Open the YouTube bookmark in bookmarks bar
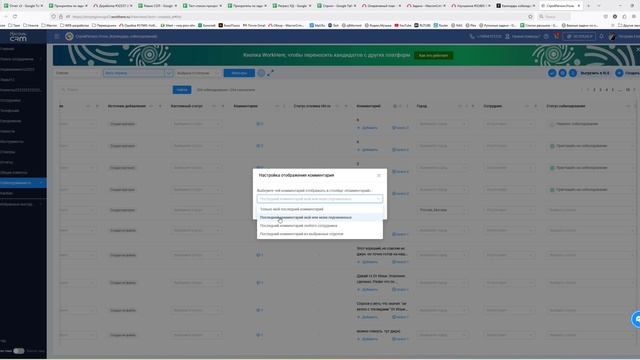Viewport: 640px width, 360px height. (x=403, y=25)
